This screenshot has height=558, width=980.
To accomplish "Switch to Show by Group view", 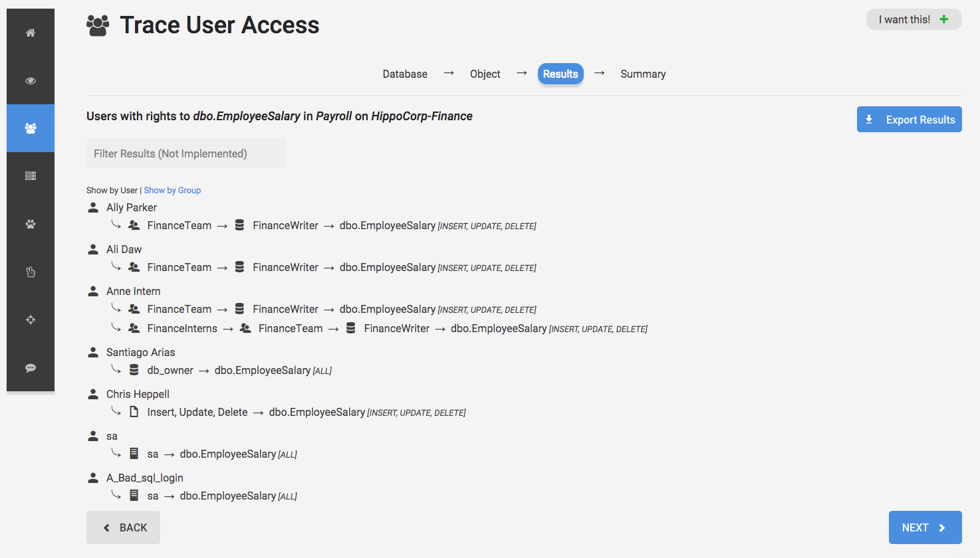I will [x=172, y=190].
